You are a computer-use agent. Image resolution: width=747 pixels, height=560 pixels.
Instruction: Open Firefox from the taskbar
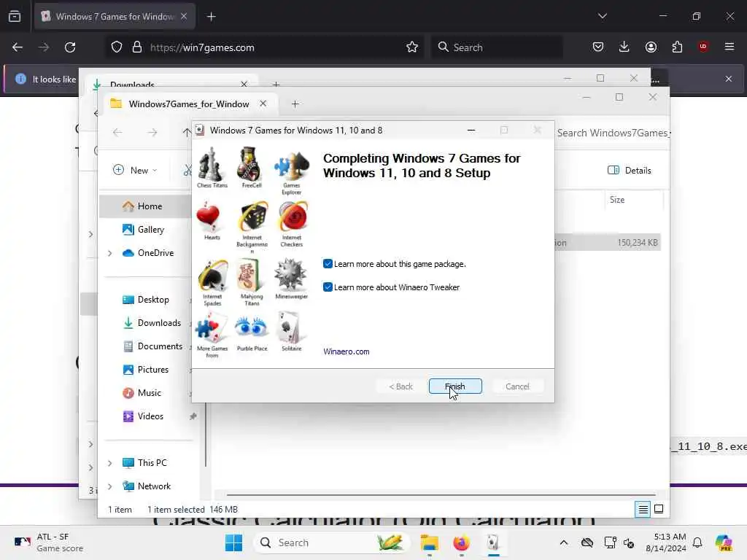[x=461, y=542]
